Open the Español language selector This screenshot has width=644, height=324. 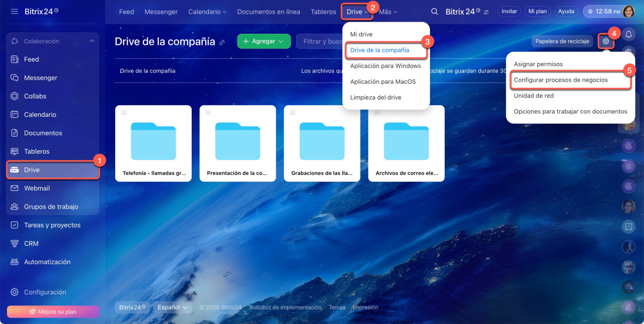coord(172,307)
